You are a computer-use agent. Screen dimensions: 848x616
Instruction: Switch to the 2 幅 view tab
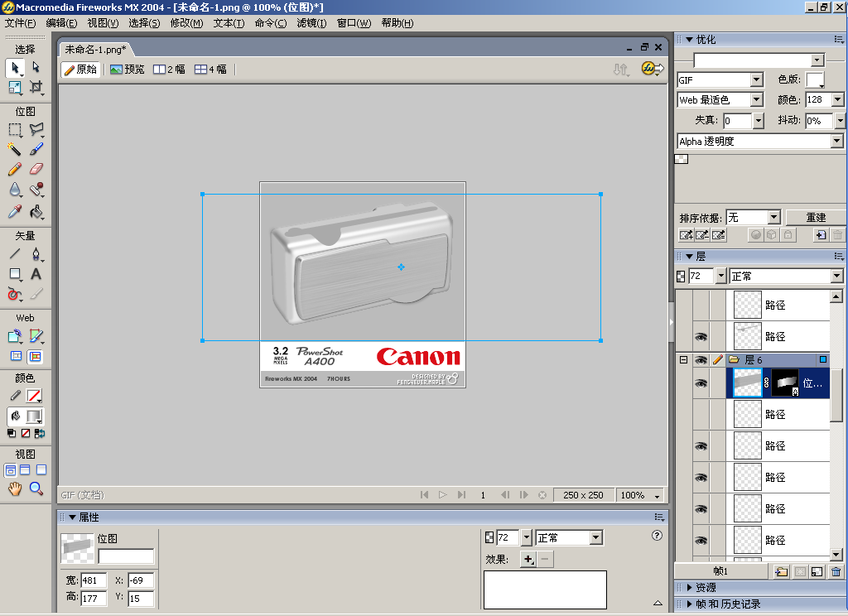(169, 70)
